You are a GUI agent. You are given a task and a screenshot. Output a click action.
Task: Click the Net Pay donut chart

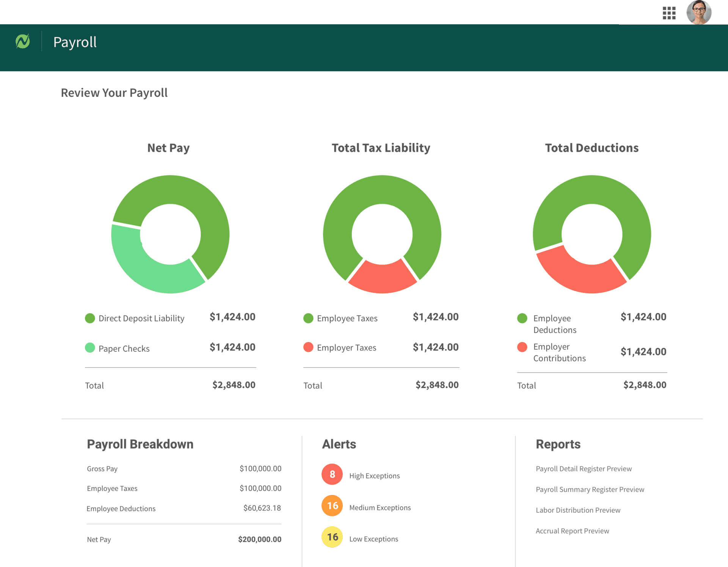[170, 234]
